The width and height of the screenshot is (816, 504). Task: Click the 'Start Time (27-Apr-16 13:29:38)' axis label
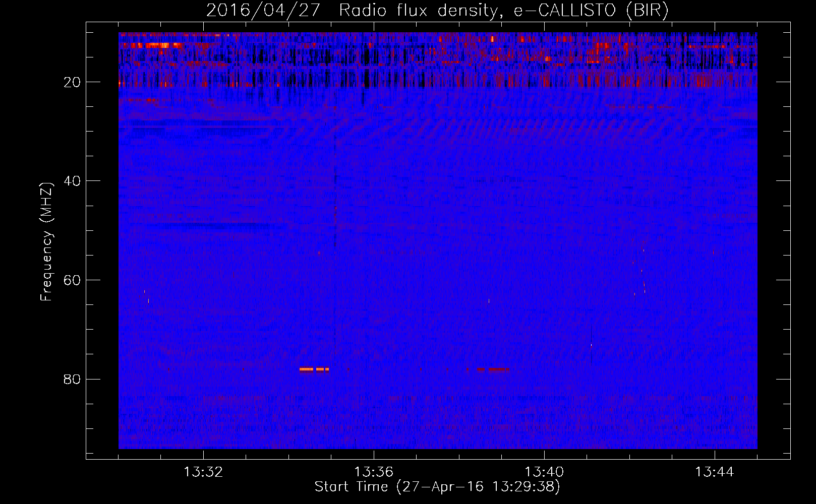437,487
